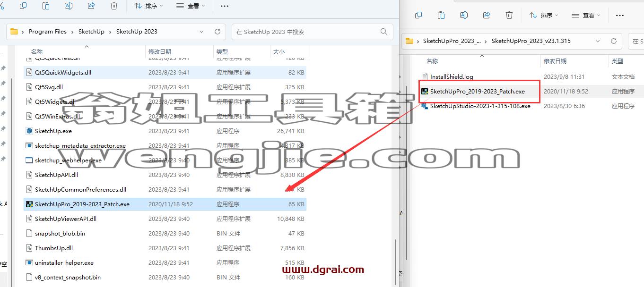Select sketchup_webhelper.exe file

pyautogui.click(x=165, y=160)
